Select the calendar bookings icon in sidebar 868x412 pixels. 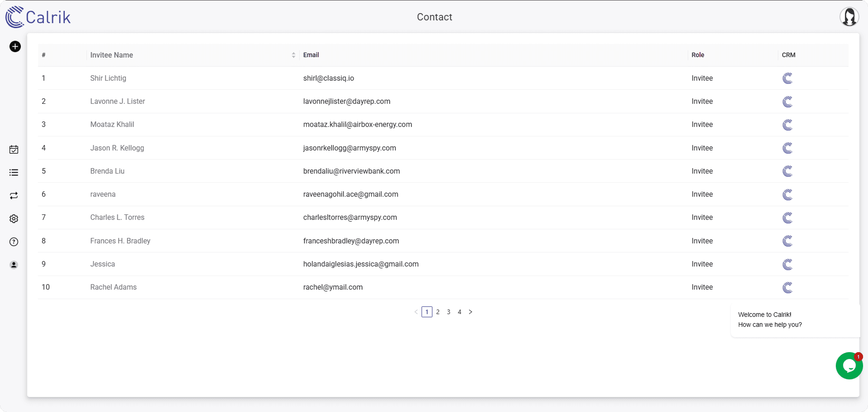click(14, 149)
